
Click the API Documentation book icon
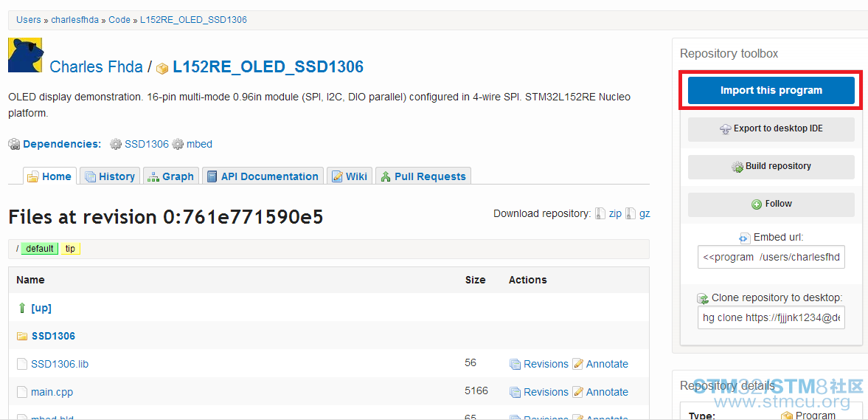click(x=212, y=176)
